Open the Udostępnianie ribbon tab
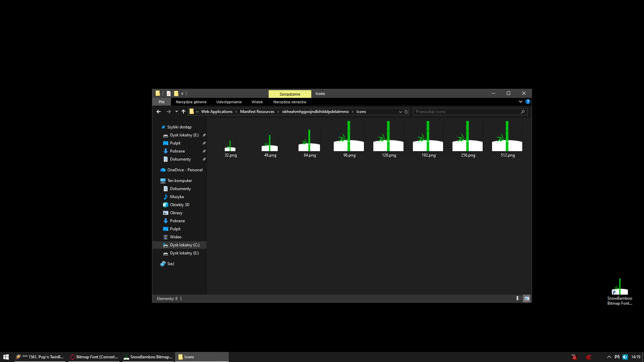The width and height of the screenshot is (644, 362). click(x=229, y=102)
